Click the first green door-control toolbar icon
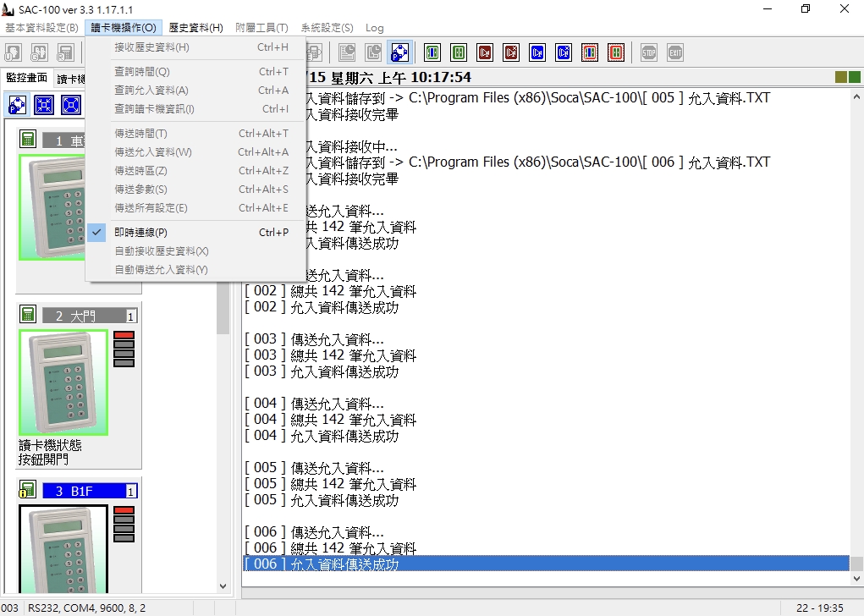The height and width of the screenshot is (616, 864). tap(432, 53)
